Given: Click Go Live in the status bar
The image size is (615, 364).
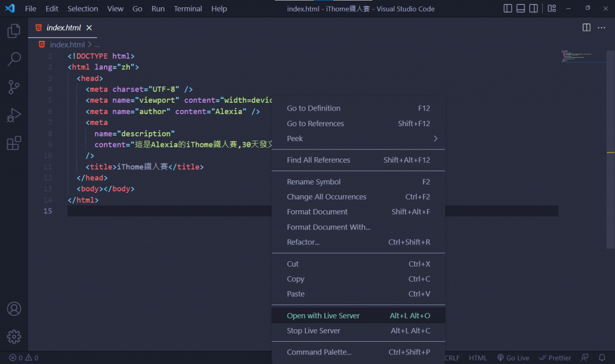Looking at the screenshot, I should [513, 358].
